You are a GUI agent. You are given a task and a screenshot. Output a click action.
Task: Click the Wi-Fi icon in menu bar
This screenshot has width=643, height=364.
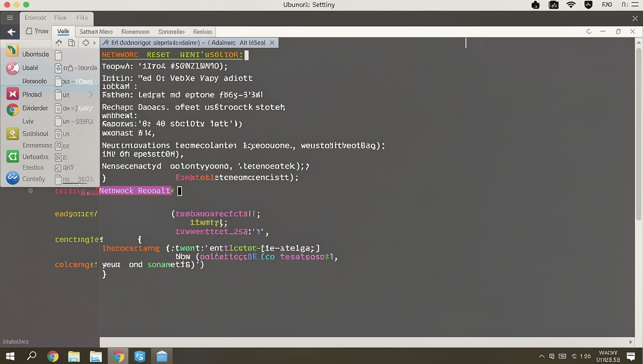point(571,5)
